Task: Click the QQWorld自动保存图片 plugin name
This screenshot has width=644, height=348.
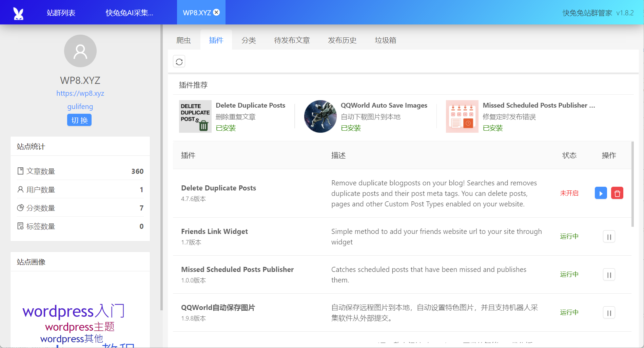Action: click(x=218, y=308)
